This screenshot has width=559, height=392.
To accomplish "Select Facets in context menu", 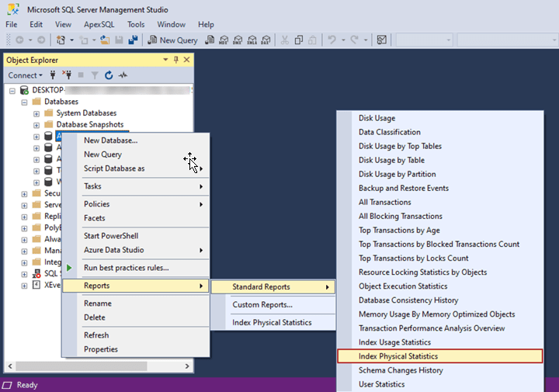I will [x=135, y=218].
